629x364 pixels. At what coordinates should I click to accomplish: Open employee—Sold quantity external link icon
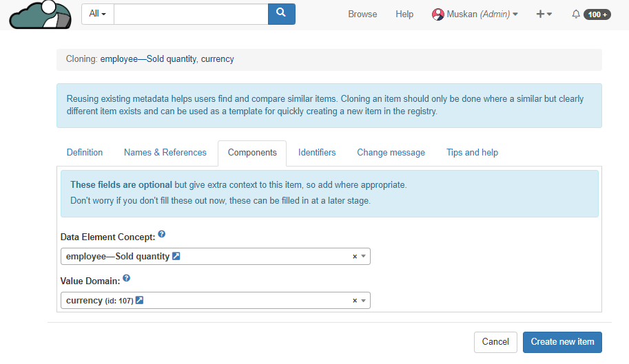pyautogui.click(x=176, y=257)
